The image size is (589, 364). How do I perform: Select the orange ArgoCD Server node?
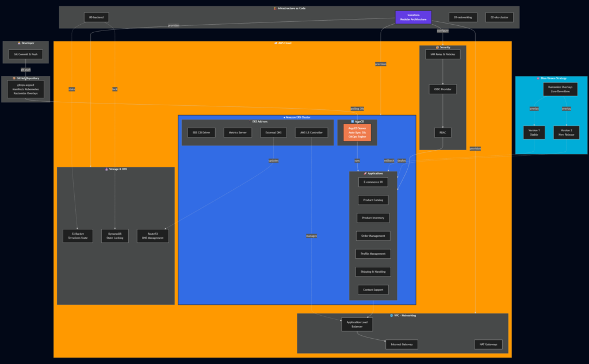(x=357, y=133)
